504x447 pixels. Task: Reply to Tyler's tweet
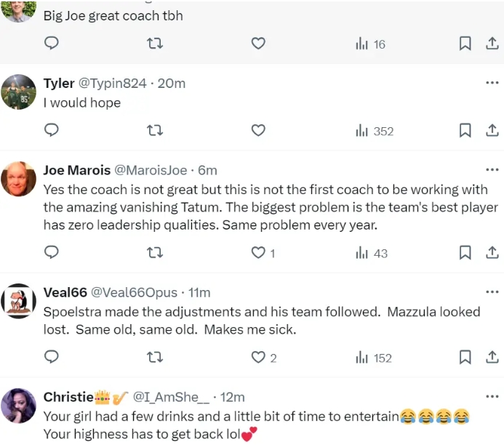[x=52, y=131]
